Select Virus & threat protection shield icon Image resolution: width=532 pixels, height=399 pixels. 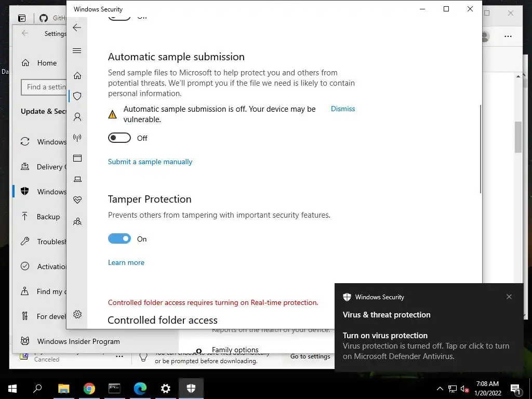(x=77, y=96)
